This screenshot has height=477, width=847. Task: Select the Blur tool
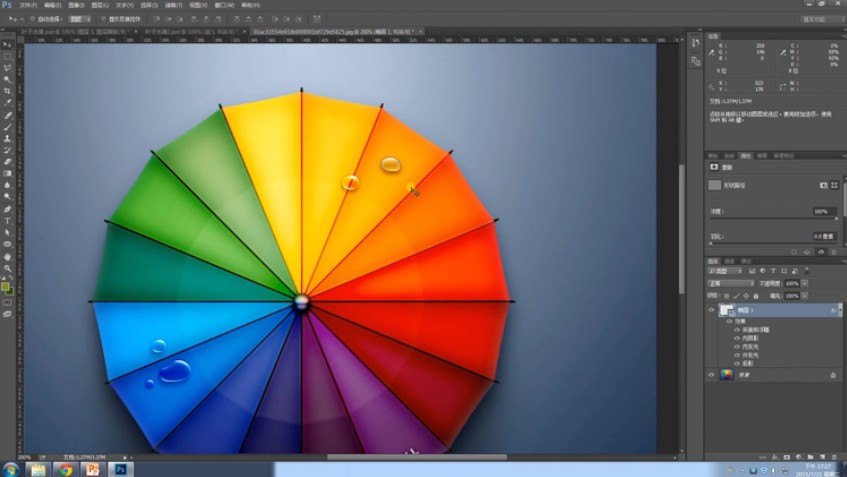[7, 185]
